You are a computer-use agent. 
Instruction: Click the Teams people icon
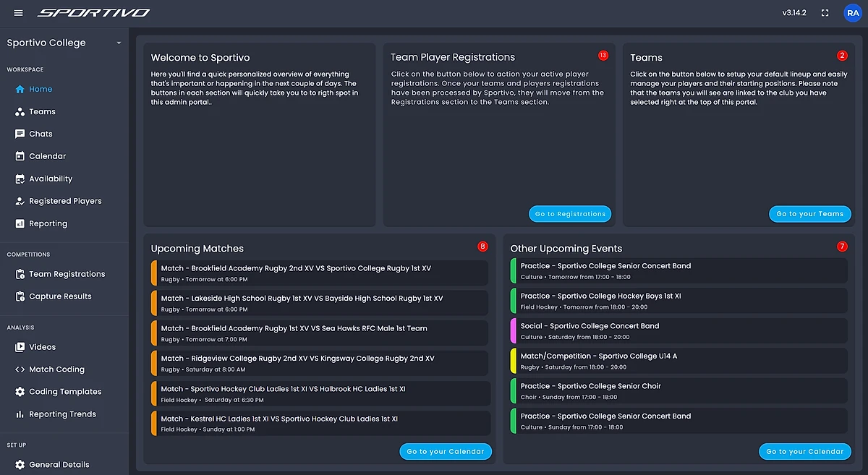click(x=20, y=112)
